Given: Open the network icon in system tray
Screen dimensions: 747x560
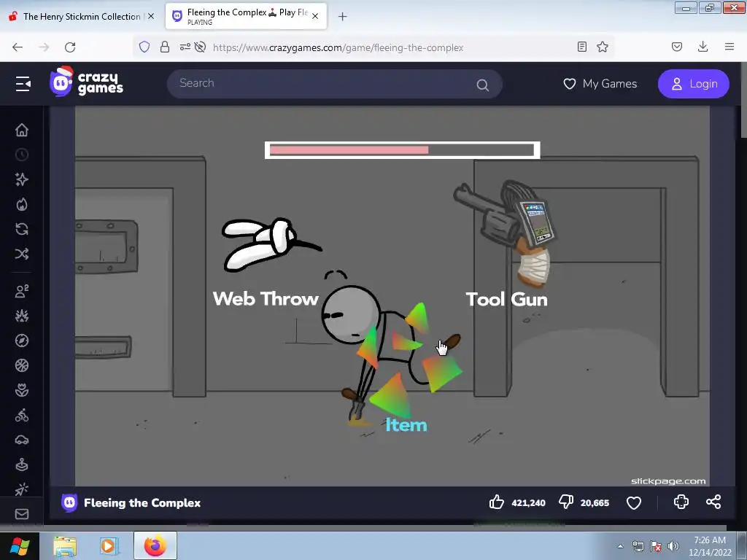Looking at the screenshot, I should pyautogui.click(x=638, y=546).
